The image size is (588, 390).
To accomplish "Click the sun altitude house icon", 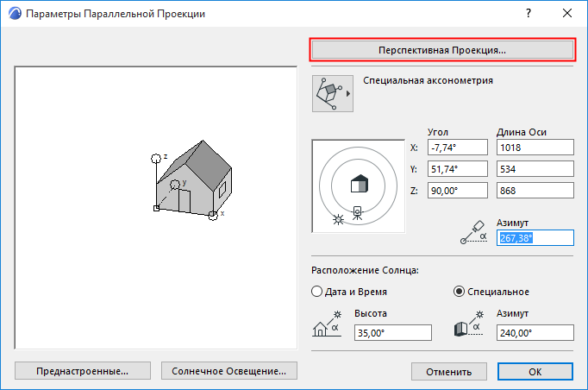I will click(327, 324).
